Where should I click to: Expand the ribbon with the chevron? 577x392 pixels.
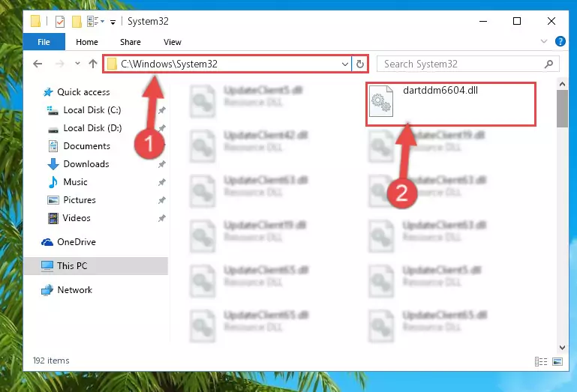(x=544, y=41)
